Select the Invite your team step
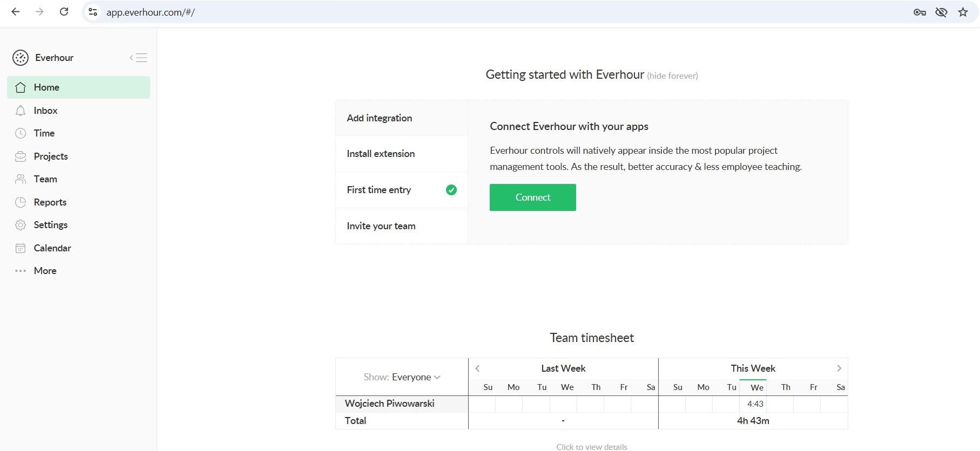Image resolution: width=980 pixels, height=451 pixels. click(402, 226)
